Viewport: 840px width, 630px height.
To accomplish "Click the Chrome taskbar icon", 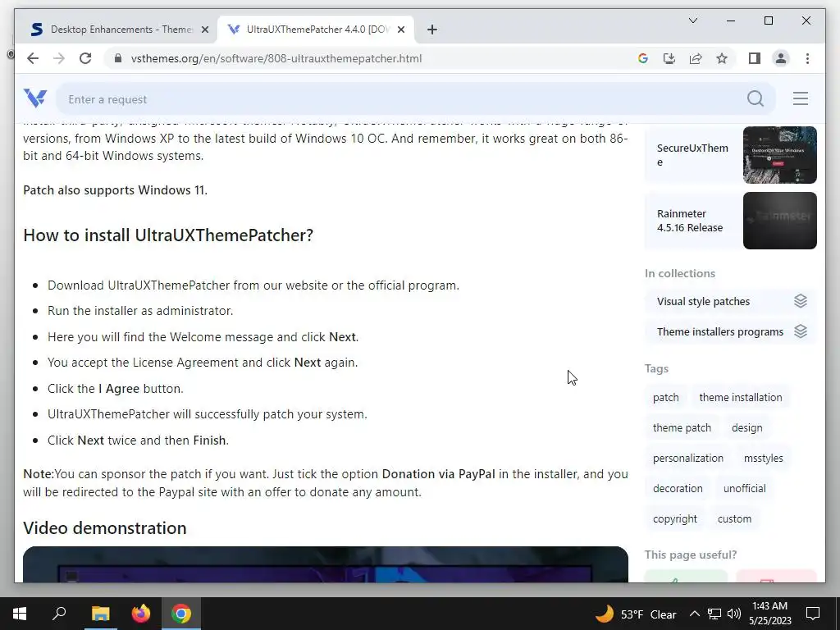I will (x=181, y=614).
